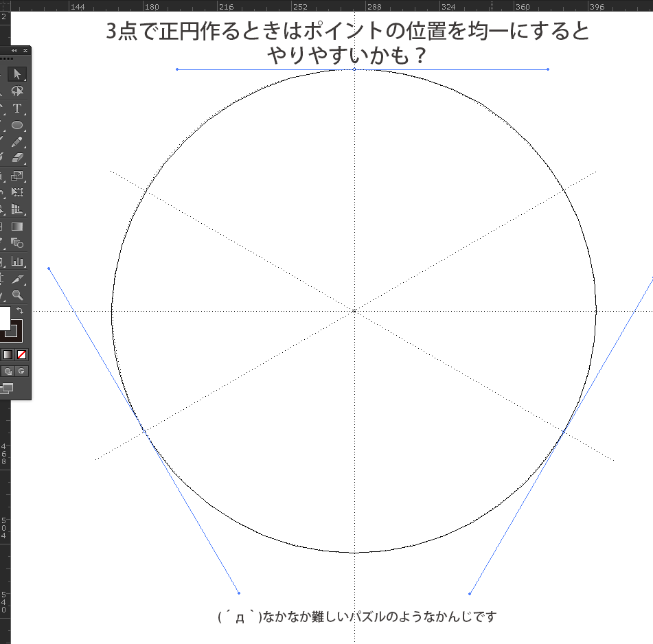The image size is (653, 644).
Task: Select the Eraser tool
Action: pos(17,158)
